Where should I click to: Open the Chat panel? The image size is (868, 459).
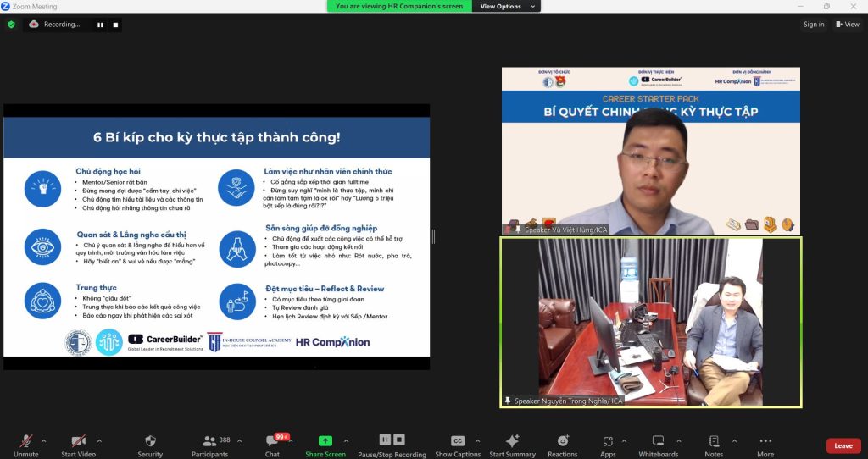272,445
